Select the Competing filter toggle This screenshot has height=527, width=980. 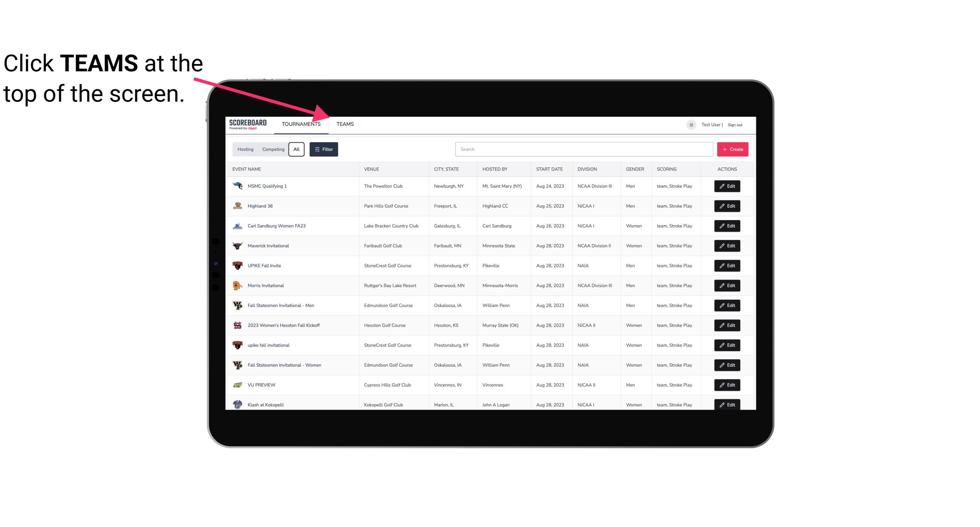point(273,149)
